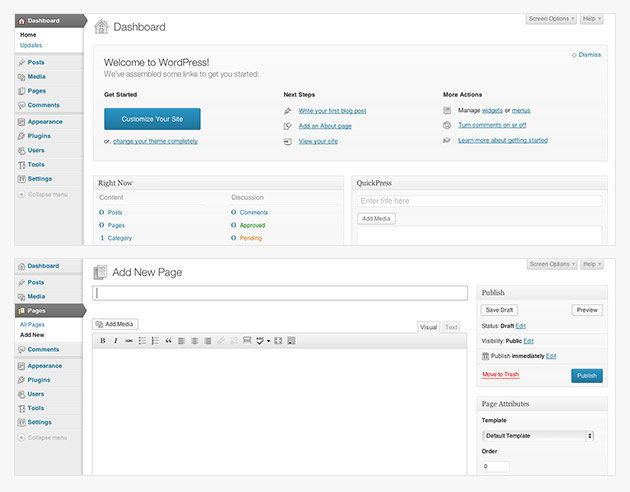630x492 pixels.
Task: Click the icon beside Turn comments on or off
Action: tap(447, 125)
